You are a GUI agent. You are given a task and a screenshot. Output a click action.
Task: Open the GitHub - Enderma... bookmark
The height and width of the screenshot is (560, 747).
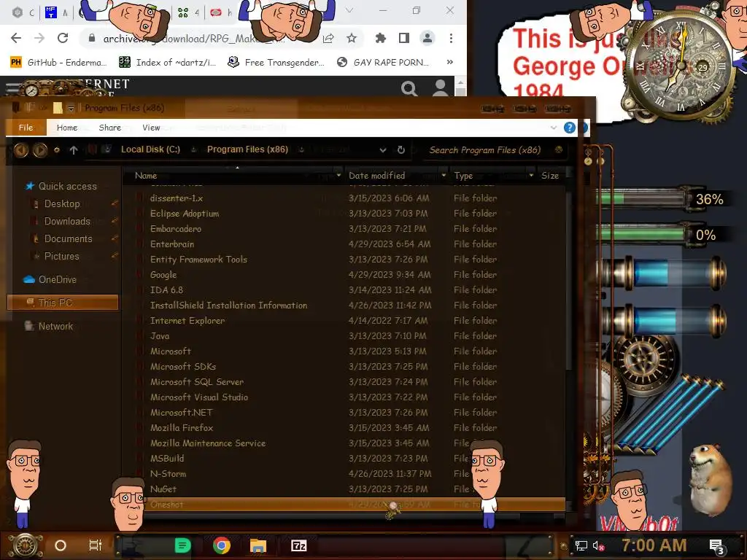pyautogui.click(x=58, y=63)
